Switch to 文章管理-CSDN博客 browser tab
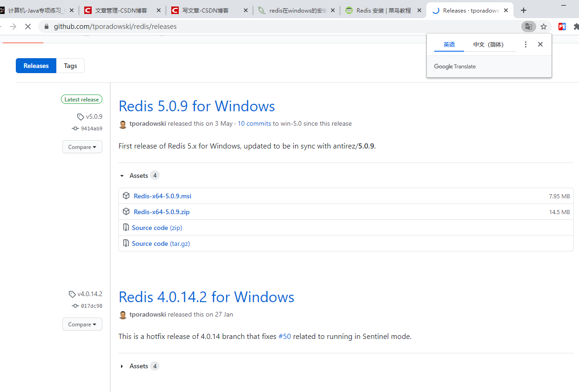This screenshot has height=392, width=579. coord(121,10)
